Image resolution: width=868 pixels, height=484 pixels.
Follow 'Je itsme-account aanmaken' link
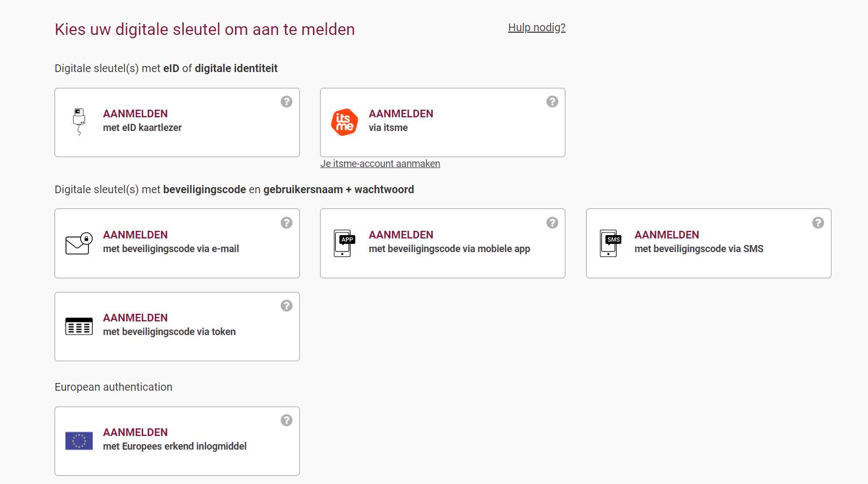[x=380, y=164]
